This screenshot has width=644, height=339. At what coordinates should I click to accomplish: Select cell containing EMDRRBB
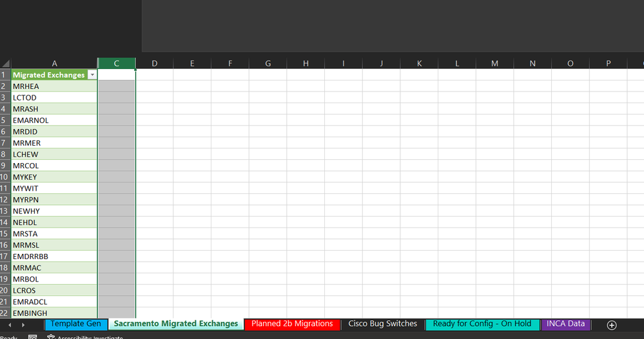54,256
